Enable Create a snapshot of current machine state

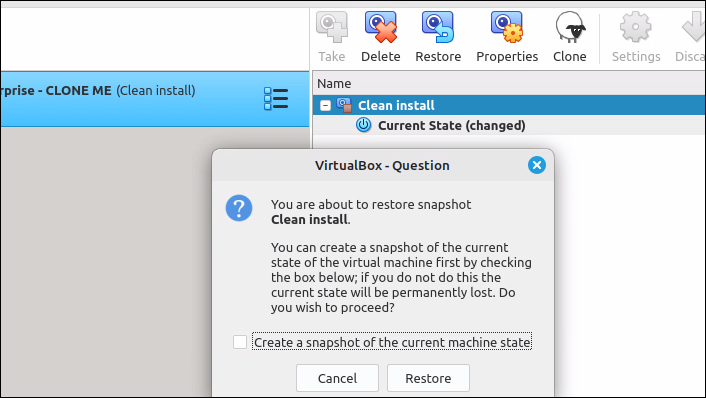240,342
